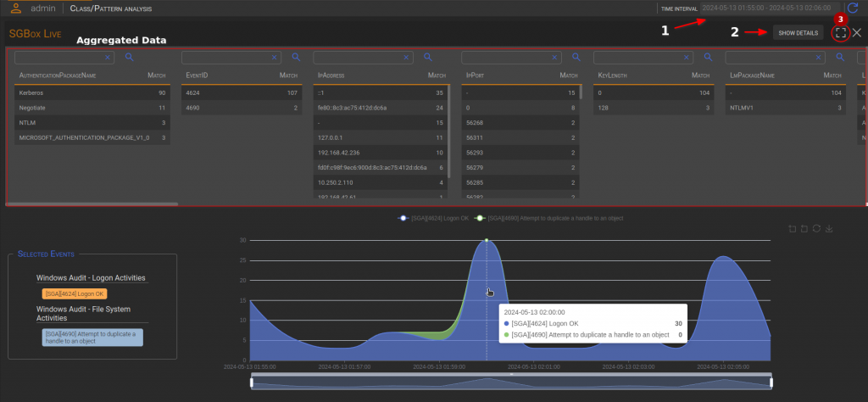Select IpPort 56293 row

(x=520, y=153)
